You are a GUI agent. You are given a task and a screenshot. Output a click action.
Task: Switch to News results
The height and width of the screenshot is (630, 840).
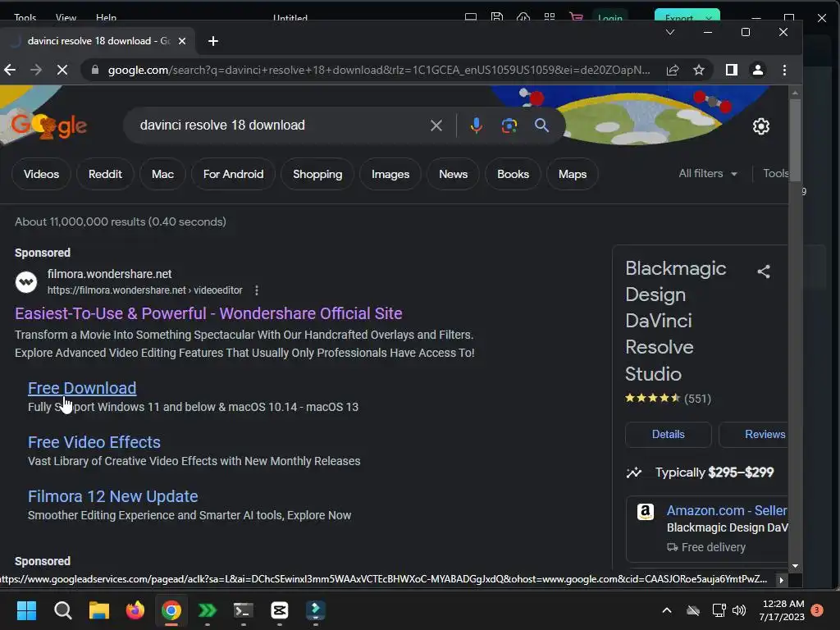pyautogui.click(x=453, y=174)
